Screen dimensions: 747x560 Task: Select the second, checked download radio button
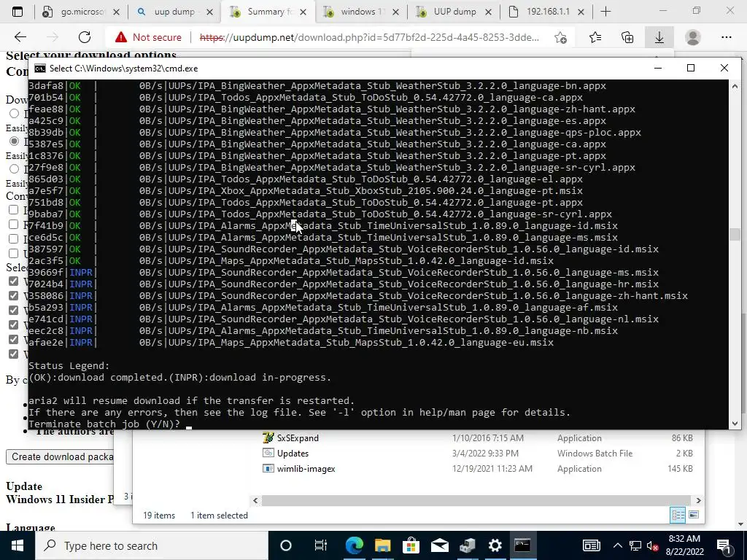pyautogui.click(x=15, y=141)
